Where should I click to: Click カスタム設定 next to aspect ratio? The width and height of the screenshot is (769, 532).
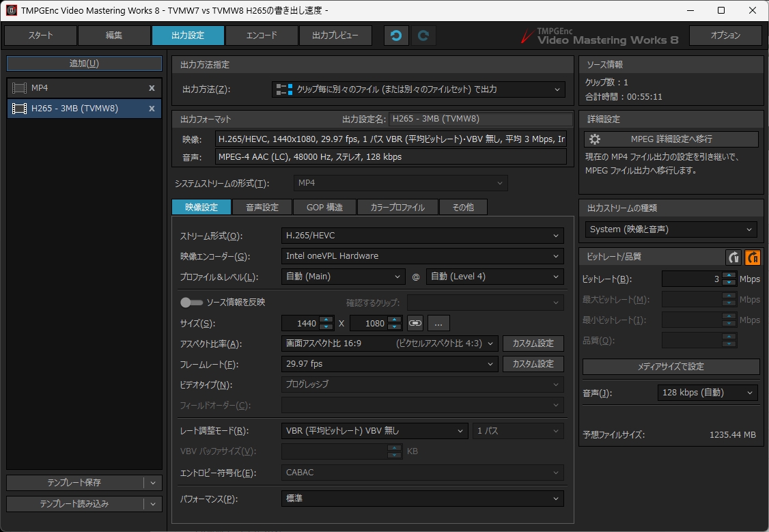click(533, 344)
